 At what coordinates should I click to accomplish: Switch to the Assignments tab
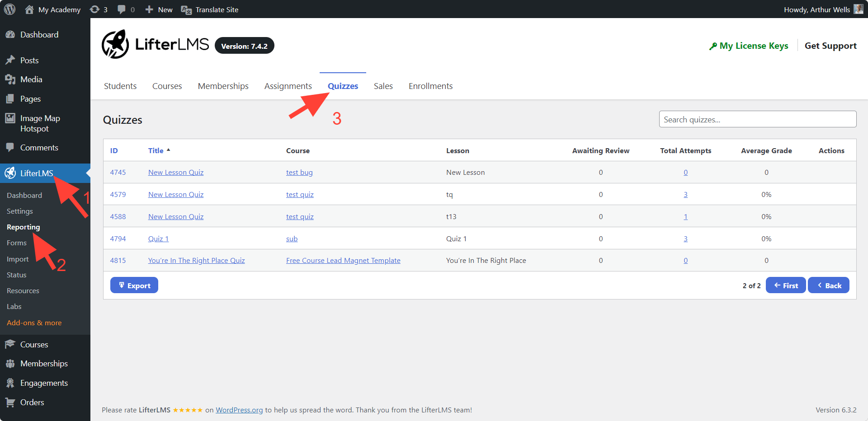pyautogui.click(x=288, y=86)
